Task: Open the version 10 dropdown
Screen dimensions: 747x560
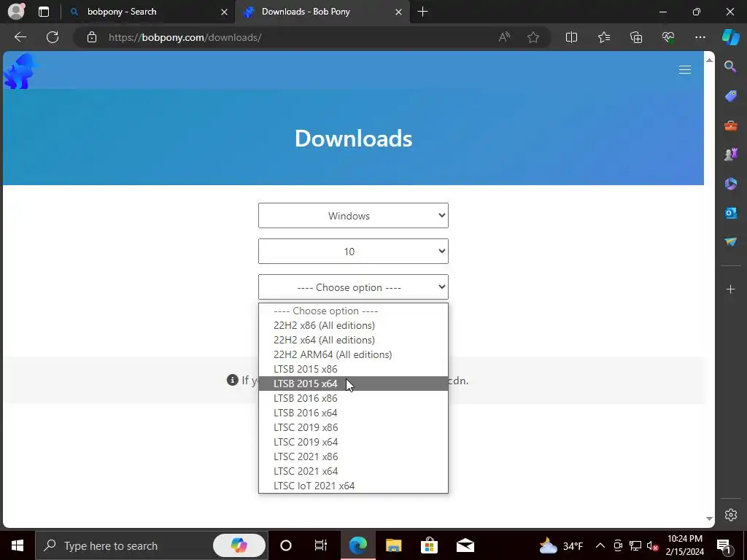Action: click(x=353, y=251)
